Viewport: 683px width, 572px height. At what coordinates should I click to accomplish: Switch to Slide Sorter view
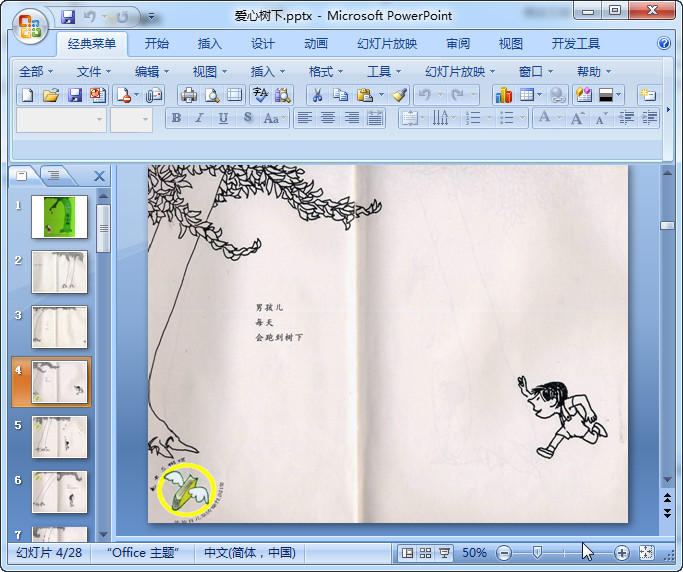[x=426, y=553]
